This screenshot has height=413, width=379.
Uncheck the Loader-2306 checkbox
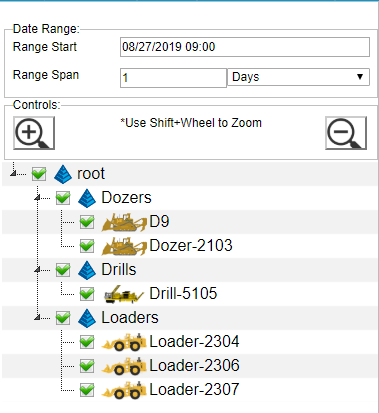tap(87, 366)
